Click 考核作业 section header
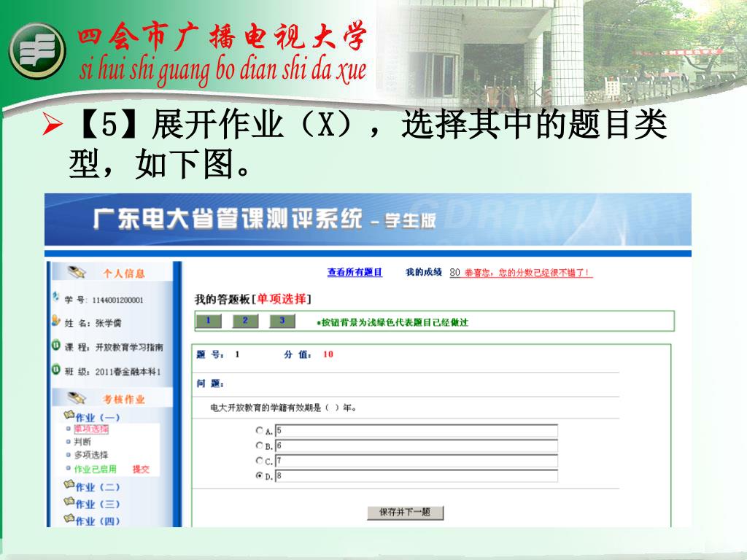 (x=124, y=399)
